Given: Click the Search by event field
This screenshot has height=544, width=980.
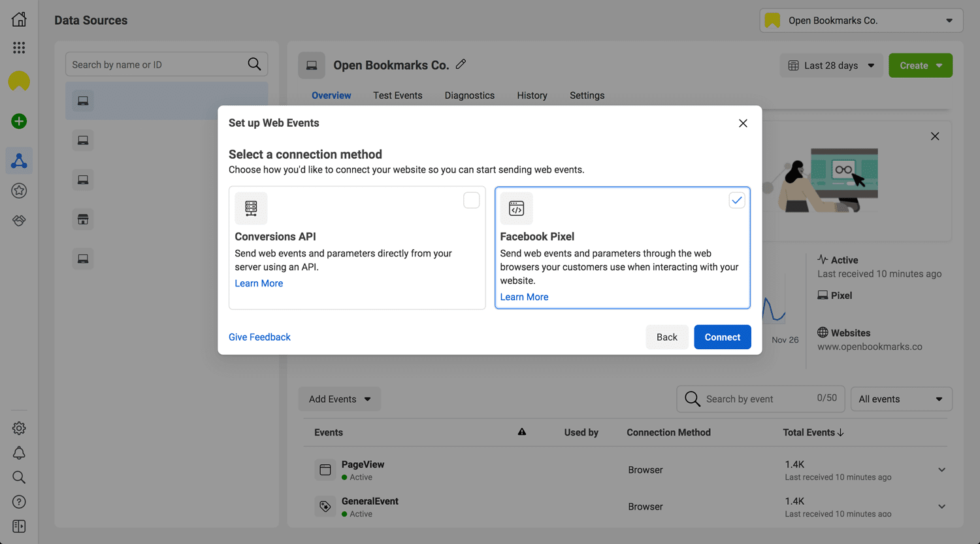Looking at the screenshot, I should pos(760,399).
